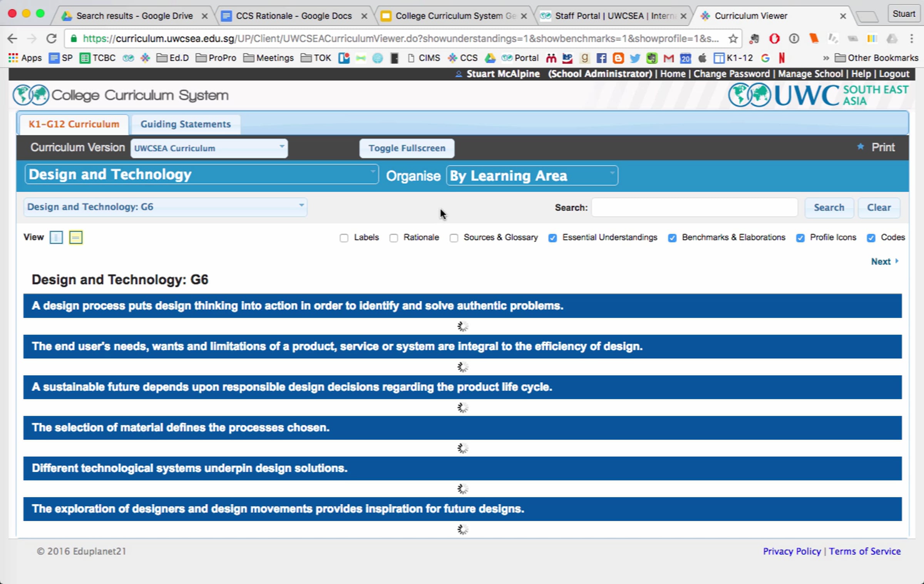
Task: Click the Apps grid icon in the bookmarks bar
Action: coord(13,58)
